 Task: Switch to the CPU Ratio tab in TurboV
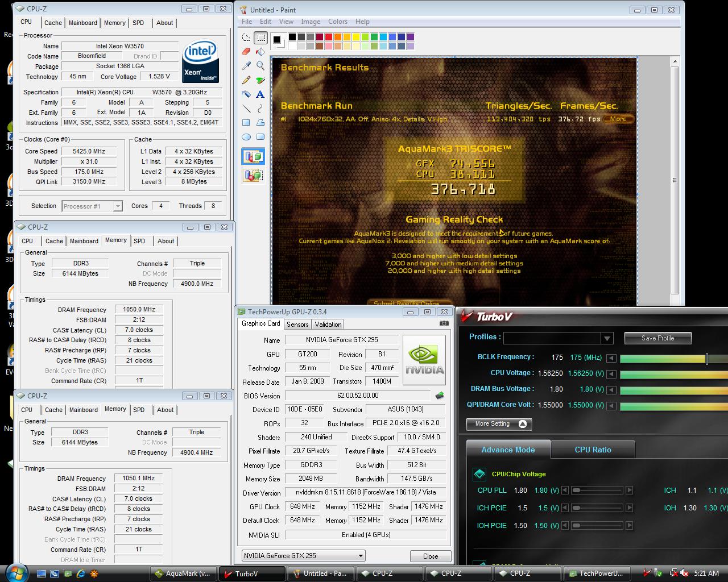[x=593, y=450]
